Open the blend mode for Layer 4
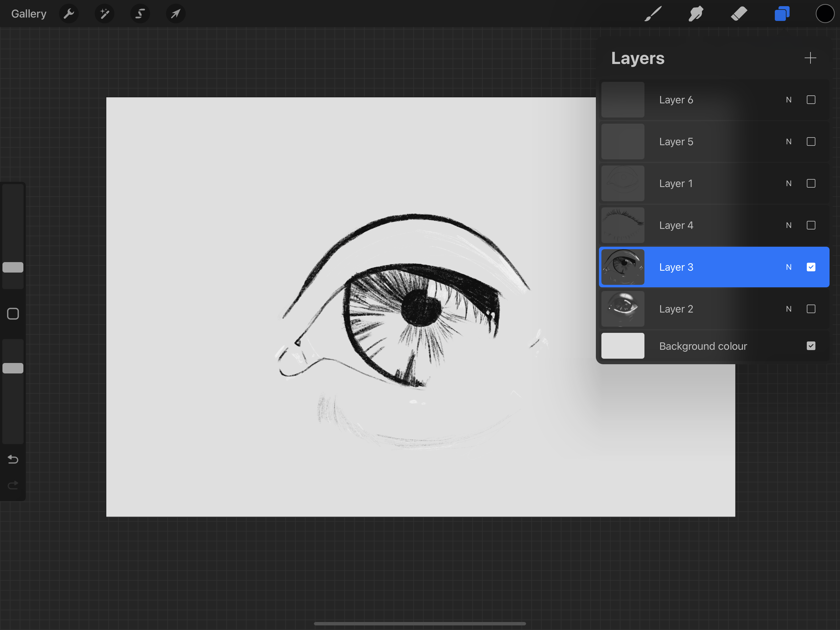Viewport: 840px width, 630px height. 789,225
